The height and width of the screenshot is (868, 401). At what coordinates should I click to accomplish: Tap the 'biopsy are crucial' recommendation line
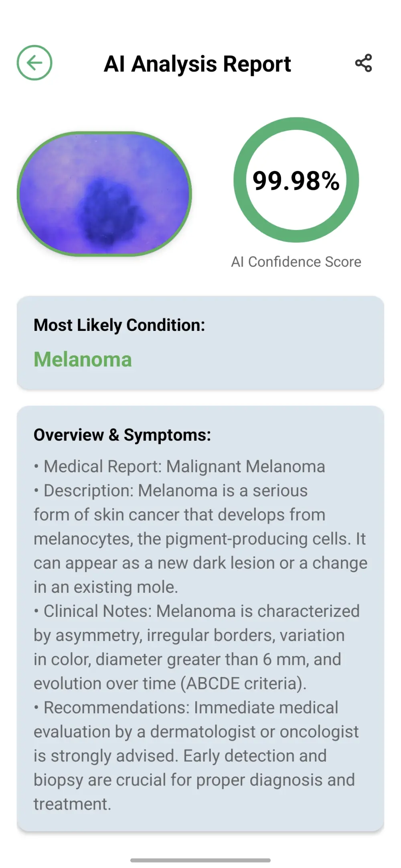click(x=194, y=780)
